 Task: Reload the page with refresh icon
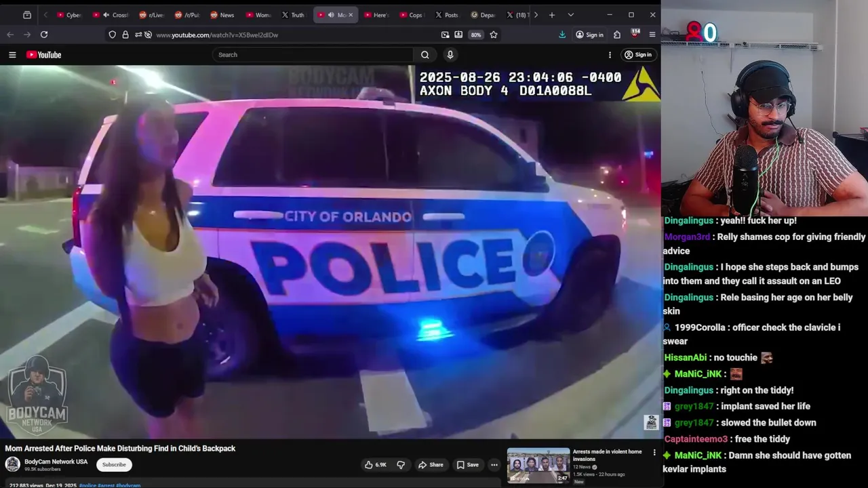click(x=44, y=35)
